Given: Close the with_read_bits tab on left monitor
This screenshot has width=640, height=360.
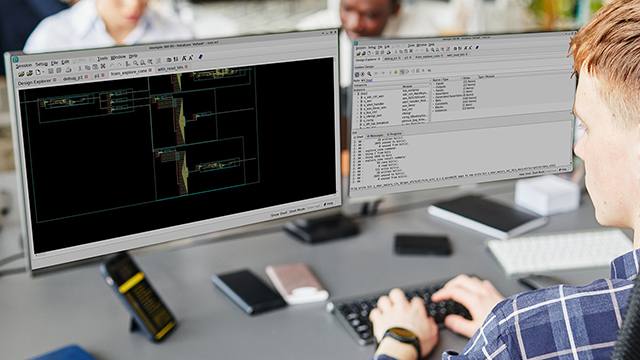Looking at the screenshot, I should point(186,67).
